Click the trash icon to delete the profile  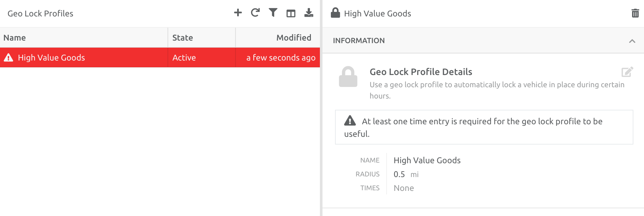pos(635,13)
